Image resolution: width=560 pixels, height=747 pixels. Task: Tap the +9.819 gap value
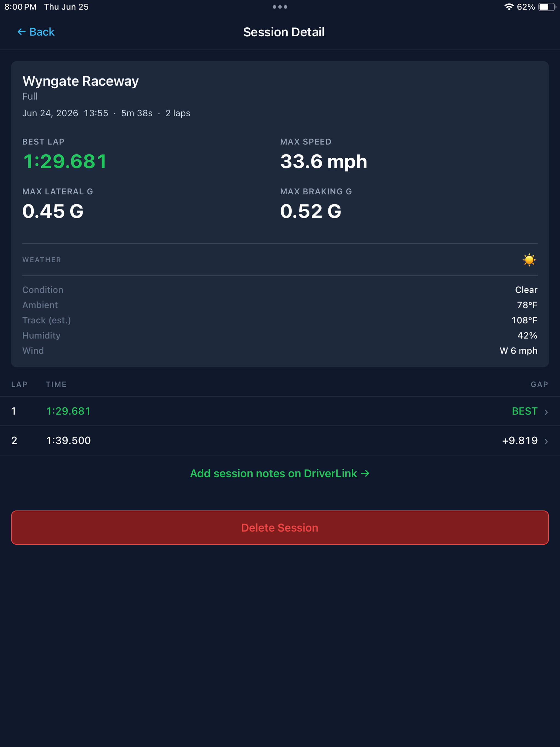point(520,440)
